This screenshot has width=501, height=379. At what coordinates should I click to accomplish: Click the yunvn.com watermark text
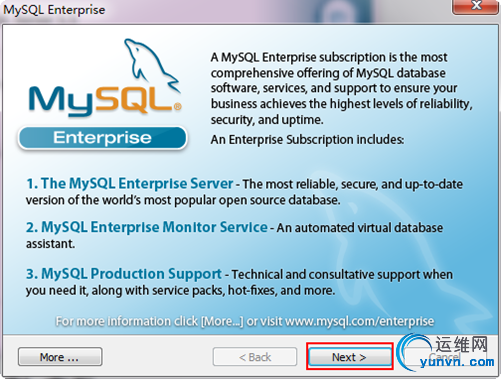[457, 362]
